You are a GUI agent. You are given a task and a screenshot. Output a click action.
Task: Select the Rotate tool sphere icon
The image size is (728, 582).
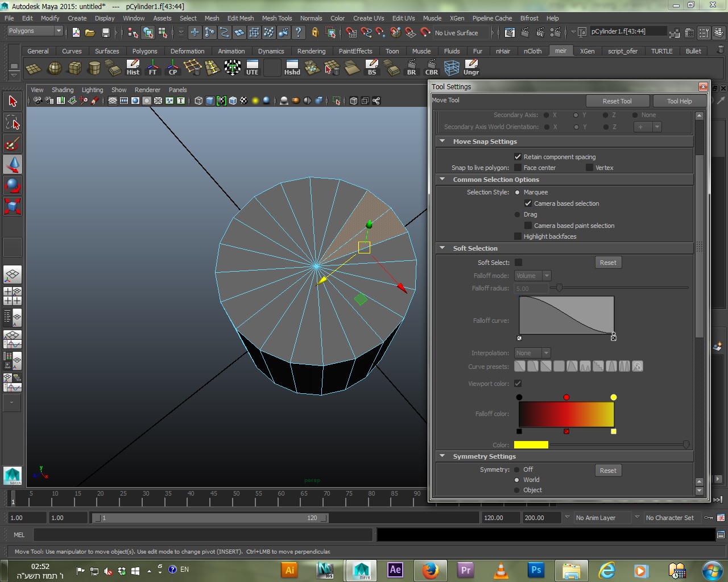(x=13, y=185)
